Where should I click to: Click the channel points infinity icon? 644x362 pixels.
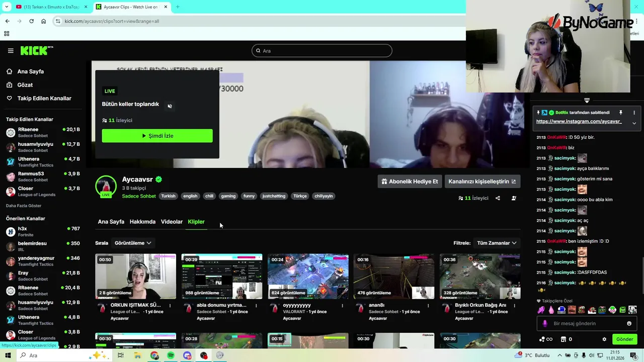click(545, 339)
